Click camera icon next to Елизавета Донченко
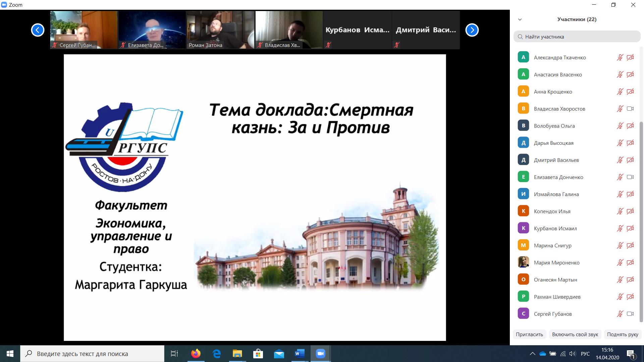Screen dimensions: 644x362 (x=630, y=177)
